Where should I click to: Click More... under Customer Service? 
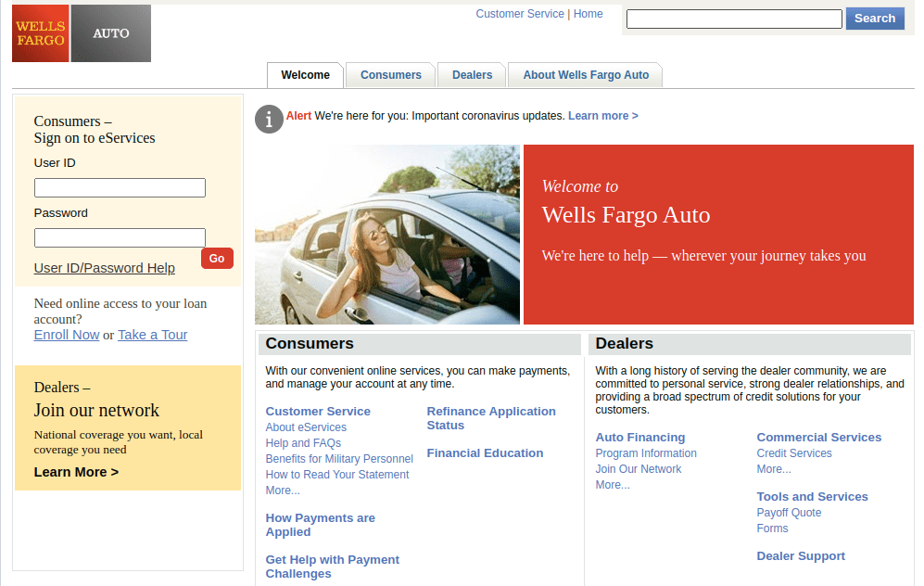tap(283, 490)
